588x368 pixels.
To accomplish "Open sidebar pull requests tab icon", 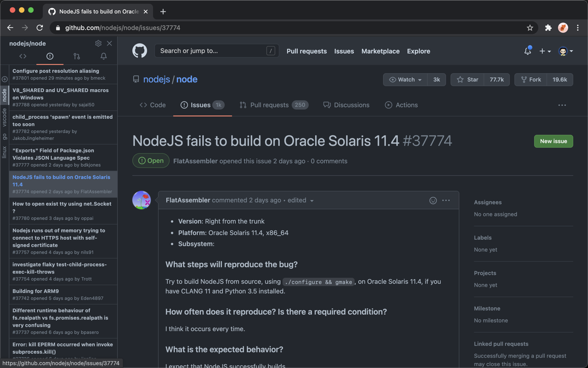I will [77, 56].
